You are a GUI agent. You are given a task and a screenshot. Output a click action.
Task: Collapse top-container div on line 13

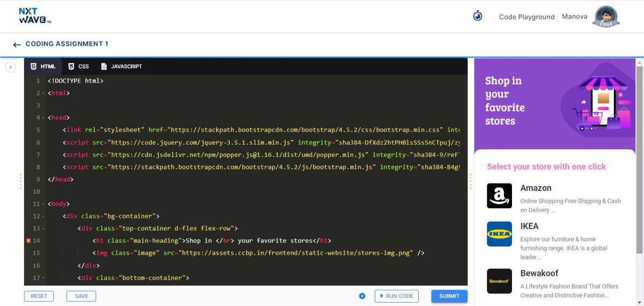[43, 229]
